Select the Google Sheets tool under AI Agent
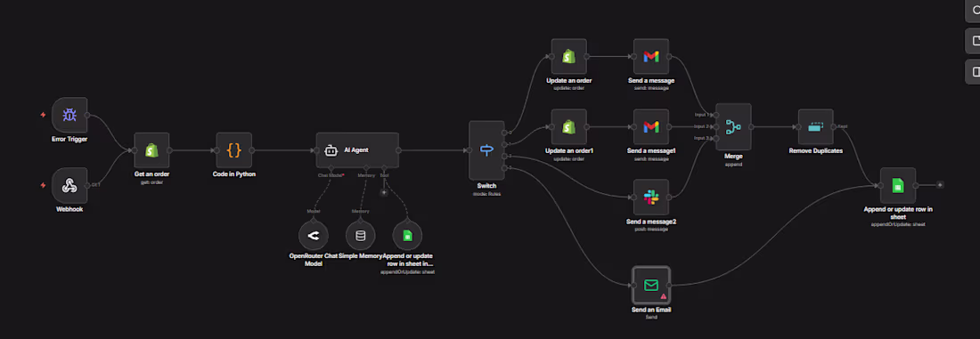The image size is (980, 339). click(407, 236)
